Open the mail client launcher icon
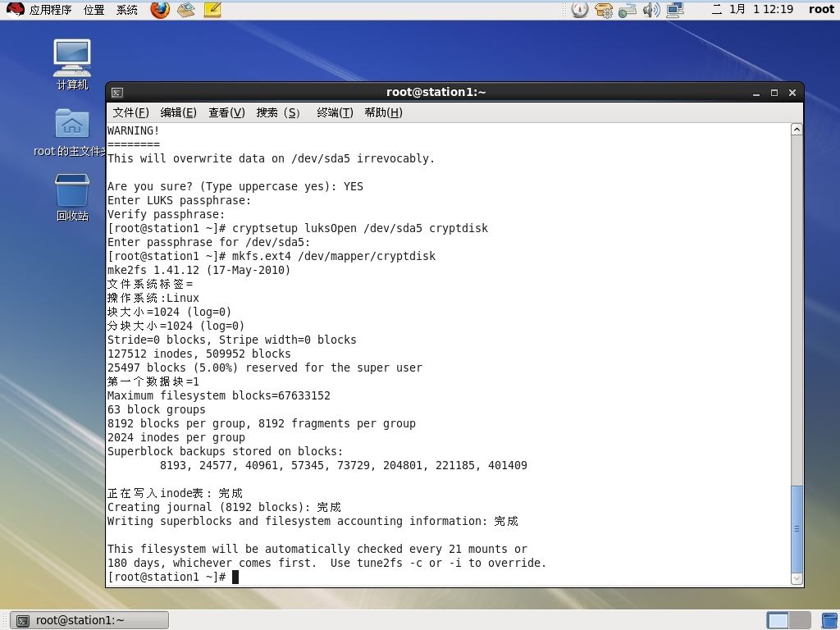This screenshot has height=630, width=840. tap(186, 10)
